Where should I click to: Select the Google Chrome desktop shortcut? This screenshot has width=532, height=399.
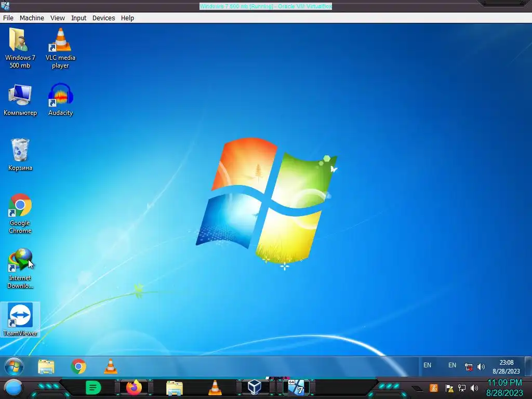(20, 214)
